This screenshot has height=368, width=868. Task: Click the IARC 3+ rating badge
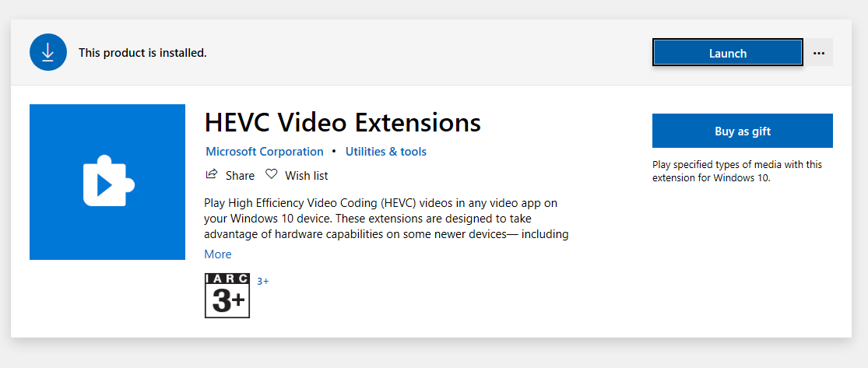point(227,296)
